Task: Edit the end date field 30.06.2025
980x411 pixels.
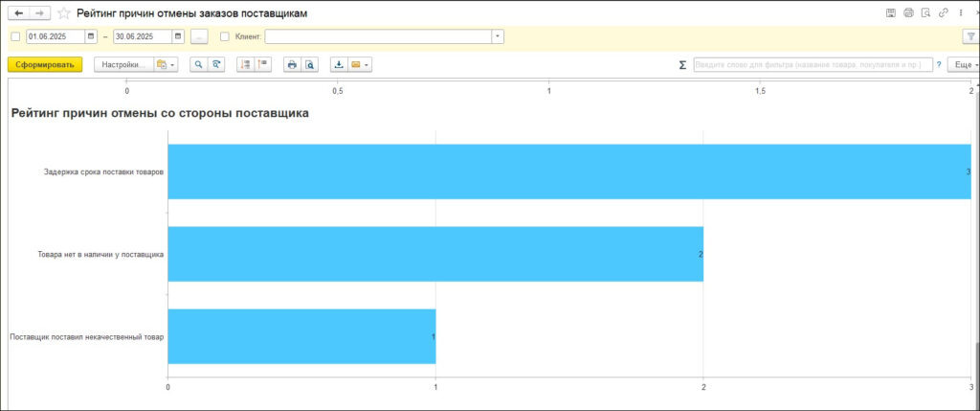Action: point(143,37)
